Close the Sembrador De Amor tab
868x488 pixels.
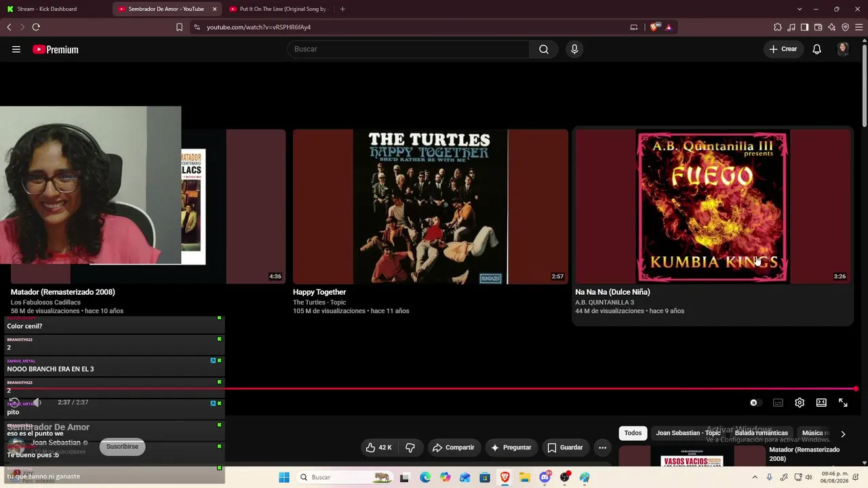coord(214,9)
